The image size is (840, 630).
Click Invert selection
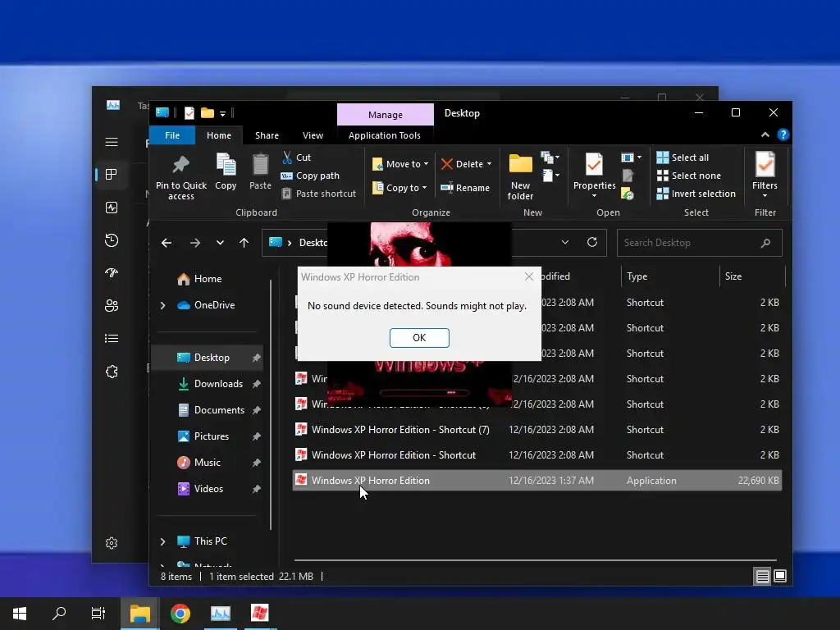(696, 194)
